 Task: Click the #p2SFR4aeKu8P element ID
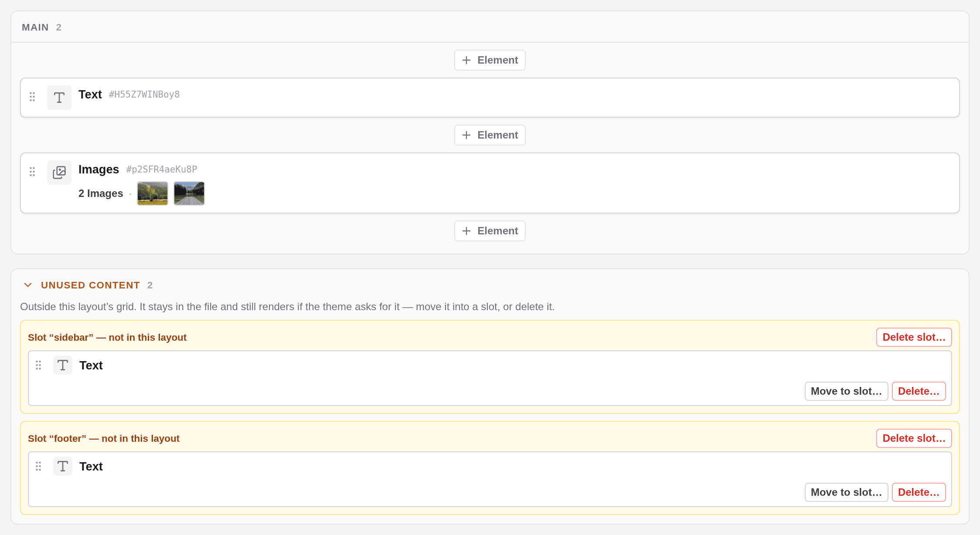tap(162, 169)
